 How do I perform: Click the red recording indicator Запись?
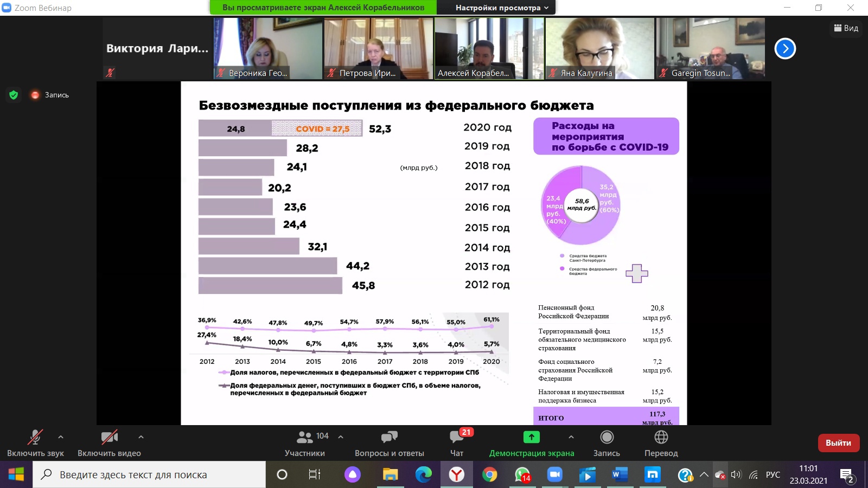tap(50, 95)
